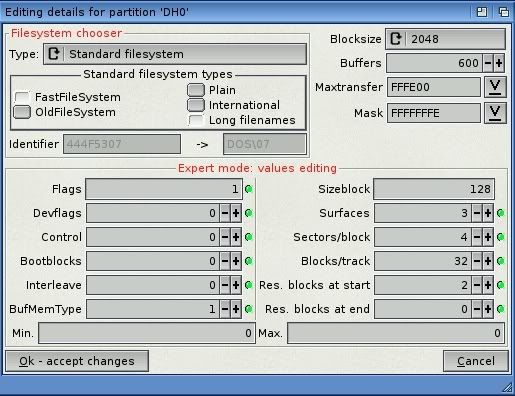Decrease BufMemType with minus button
The height and width of the screenshot is (396, 515).
pos(225,309)
